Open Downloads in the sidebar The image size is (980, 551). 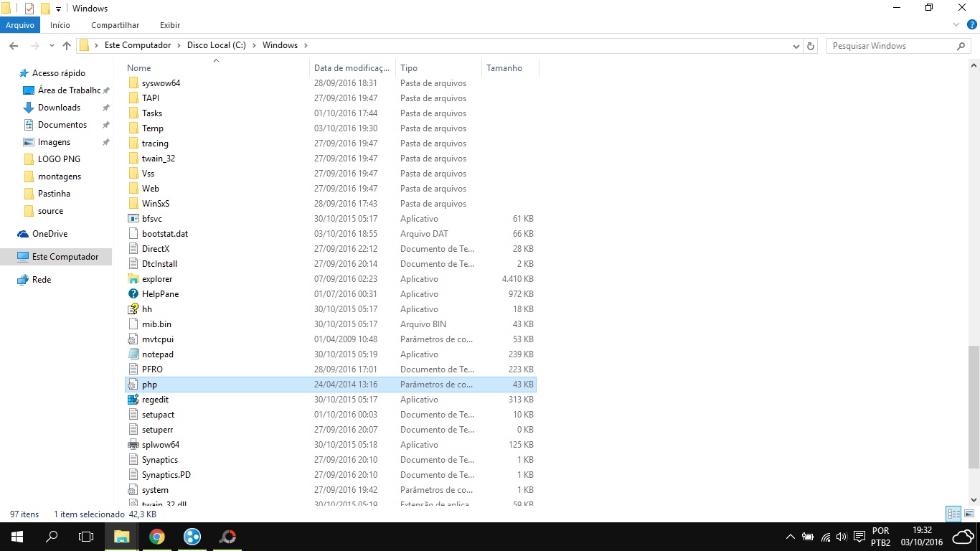point(59,108)
